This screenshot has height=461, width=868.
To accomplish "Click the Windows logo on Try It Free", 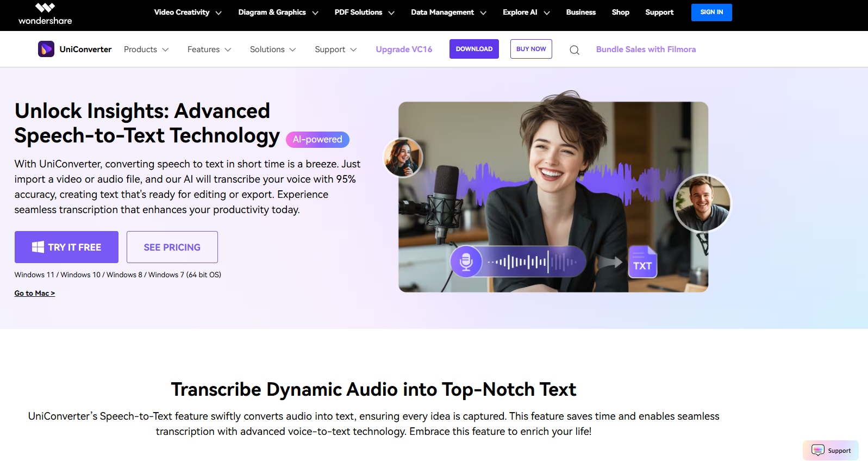I will point(38,247).
